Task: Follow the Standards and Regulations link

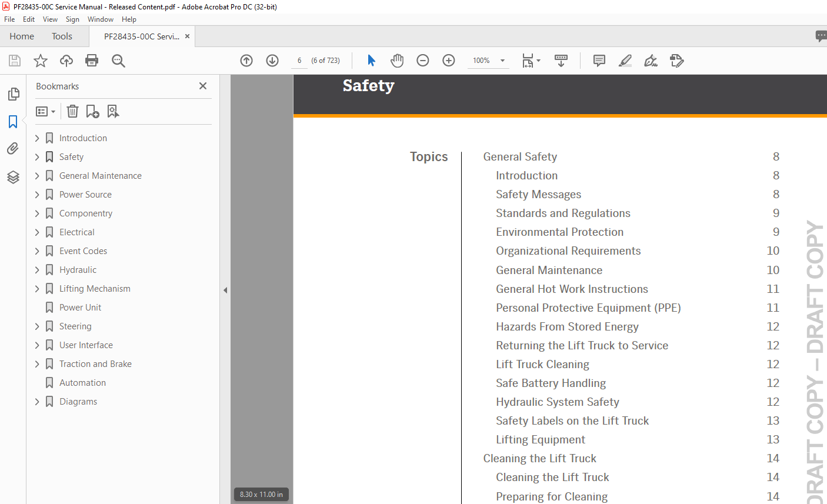Action: click(x=563, y=213)
